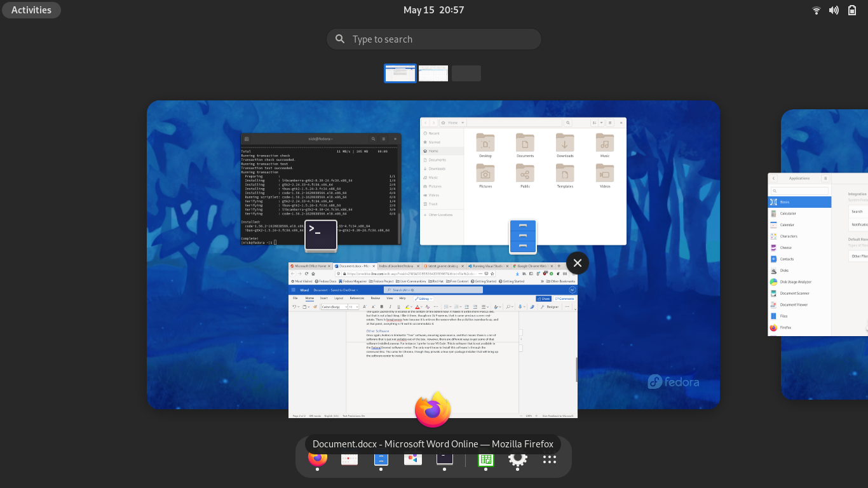
Task: Open Microsoft Office Home tab in Firefox
Action: point(310,266)
